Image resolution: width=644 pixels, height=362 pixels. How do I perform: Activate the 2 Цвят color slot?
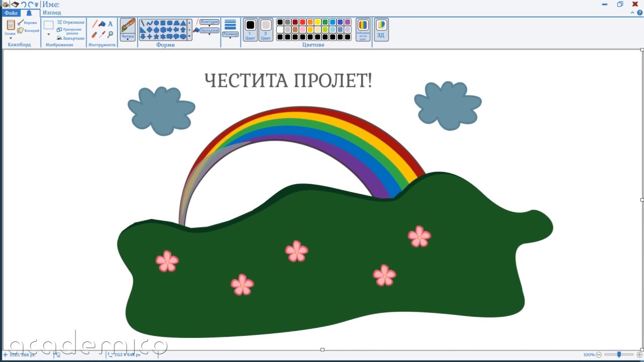click(266, 30)
